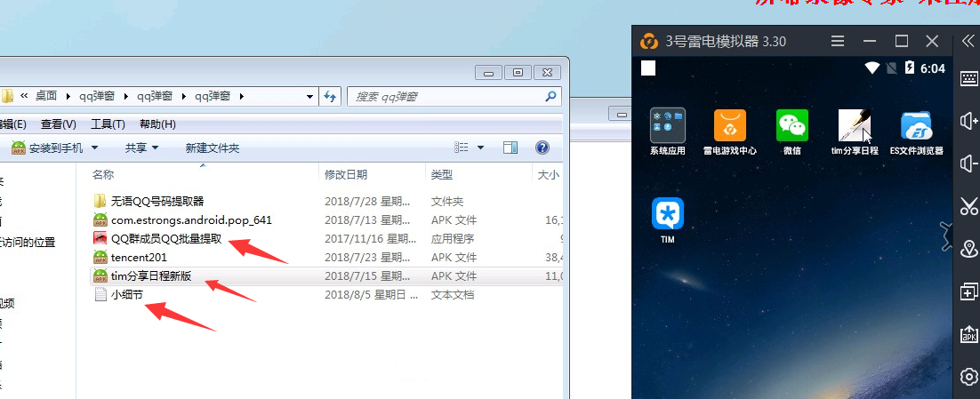This screenshot has height=399, width=980.
Task: Open the 帮助(H) menu
Action: (157, 124)
